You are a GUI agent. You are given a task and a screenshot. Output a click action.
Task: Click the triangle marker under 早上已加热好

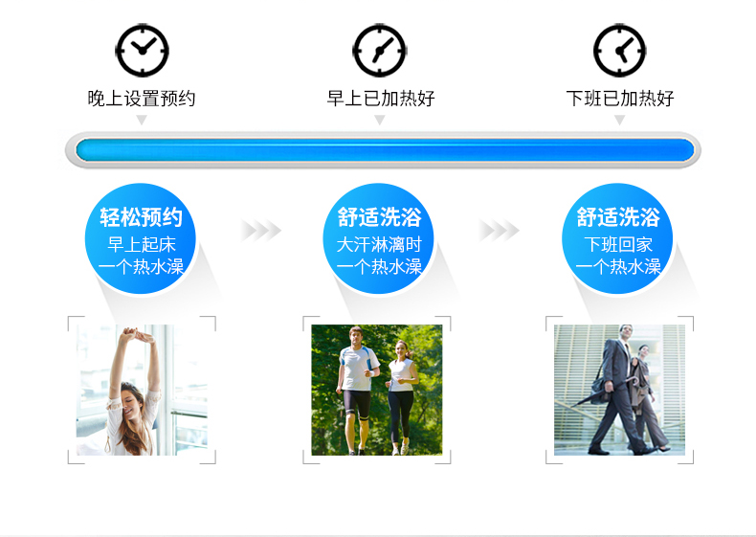pos(380,121)
